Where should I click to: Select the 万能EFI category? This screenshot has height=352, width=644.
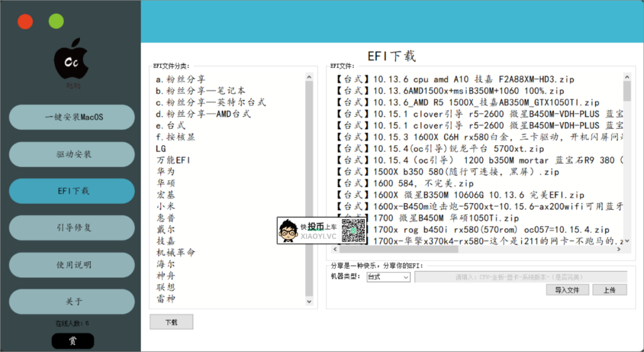coord(174,160)
